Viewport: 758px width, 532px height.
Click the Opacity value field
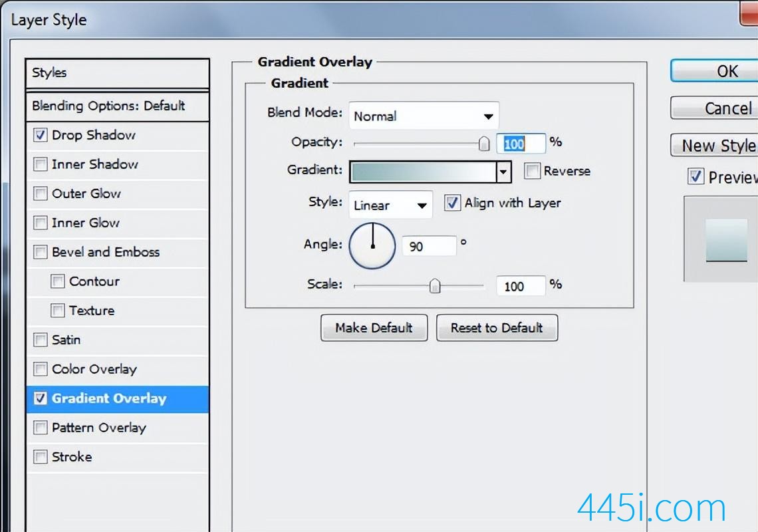521,144
